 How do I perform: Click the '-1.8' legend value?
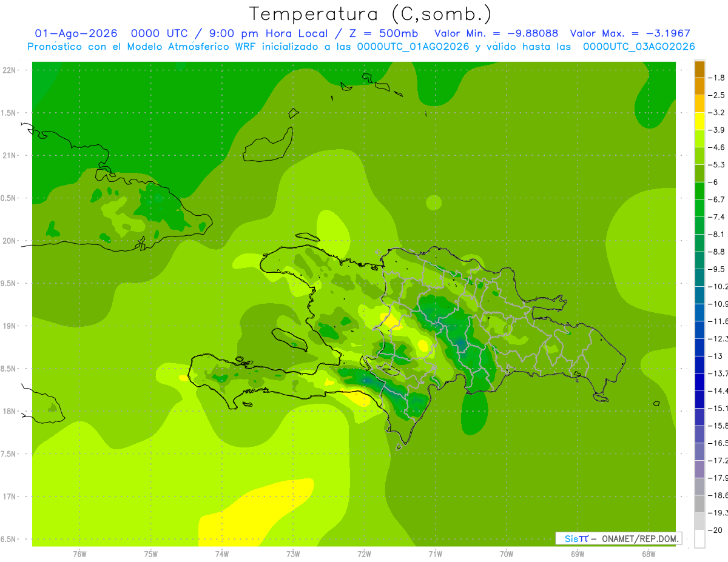[x=717, y=78]
